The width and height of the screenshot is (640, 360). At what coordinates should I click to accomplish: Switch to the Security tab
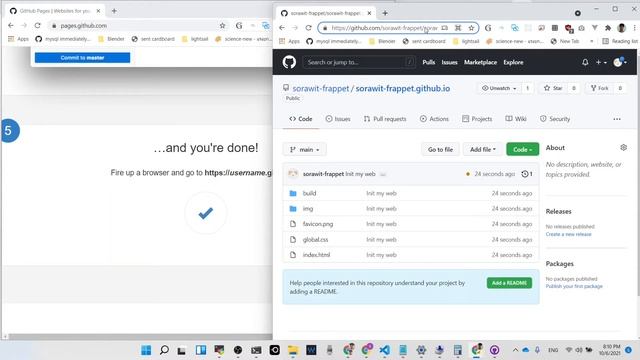(x=555, y=119)
